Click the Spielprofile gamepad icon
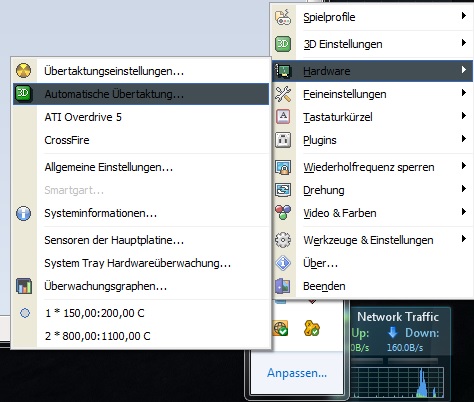The image size is (474, 402). pyautogui.click(x=283, y=17)
